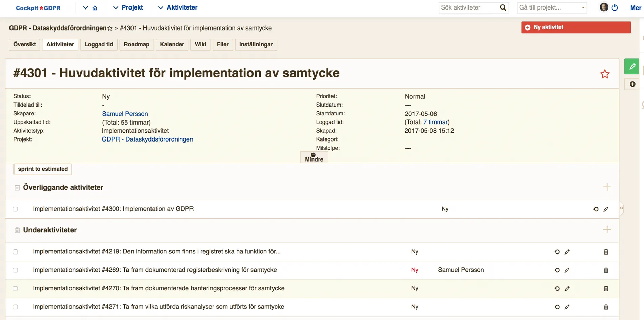This screenshot has height=320, width=644.
Task: Click the plus icon beside Överliggande aktiviteter
Action: 607,187
